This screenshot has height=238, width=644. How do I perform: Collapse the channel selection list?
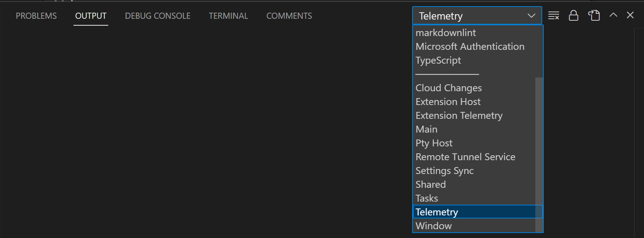[531, 16]
